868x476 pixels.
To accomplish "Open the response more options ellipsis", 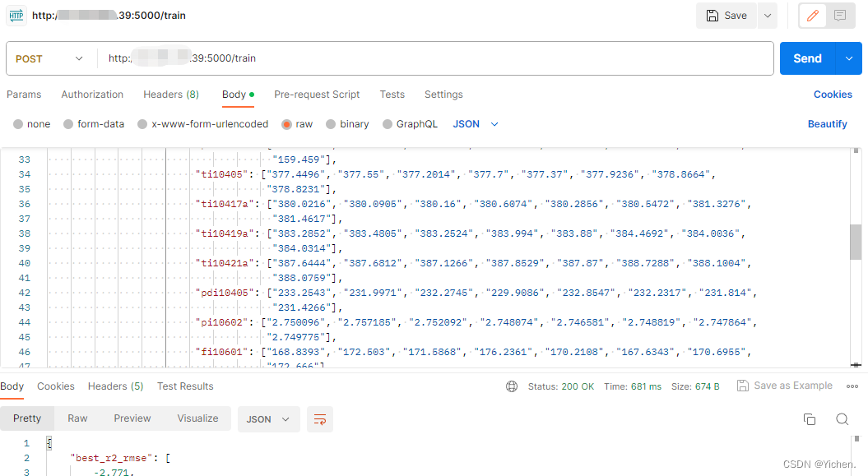I will 852,386.
